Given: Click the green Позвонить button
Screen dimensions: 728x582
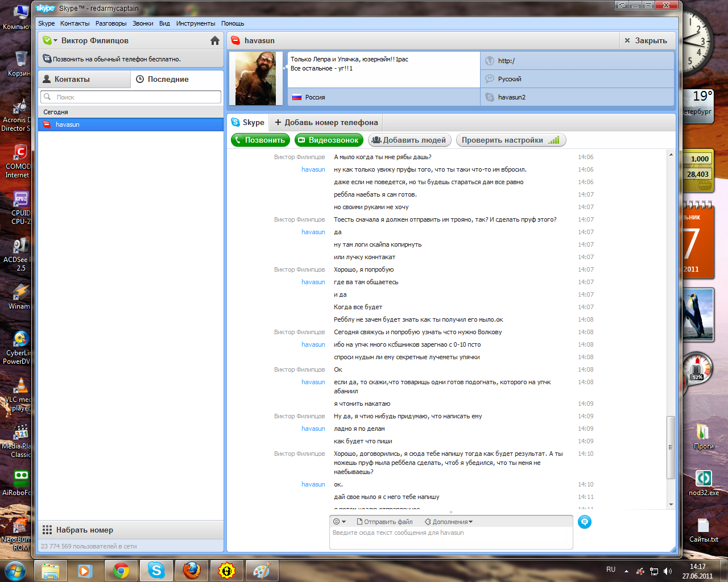Looking at the screenshot, I should point(260,140).
